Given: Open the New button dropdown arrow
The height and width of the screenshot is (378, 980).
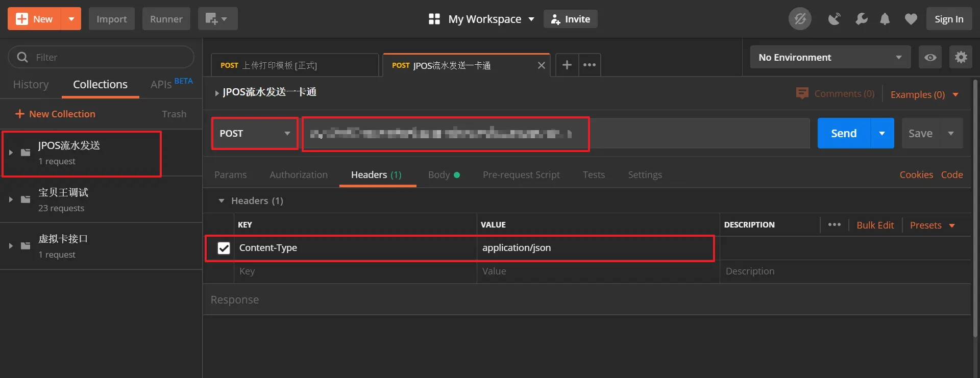Looking at the screenshot, I should (71, 19).
